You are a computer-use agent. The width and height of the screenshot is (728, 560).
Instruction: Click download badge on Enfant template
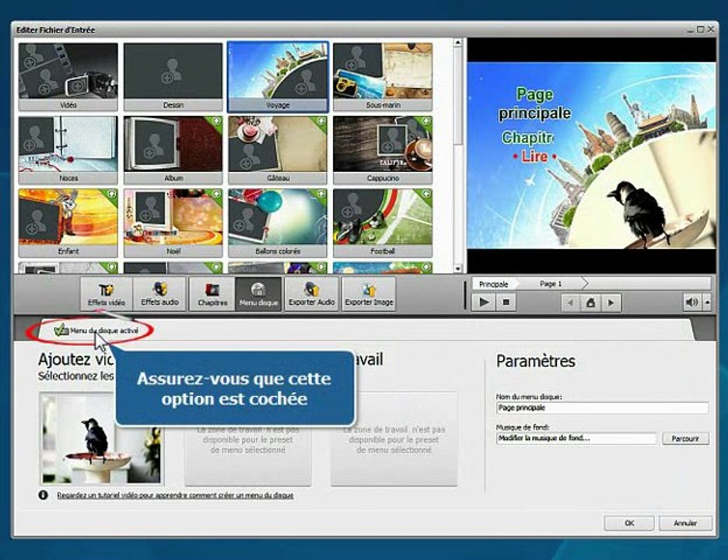[x=111, y=194]
